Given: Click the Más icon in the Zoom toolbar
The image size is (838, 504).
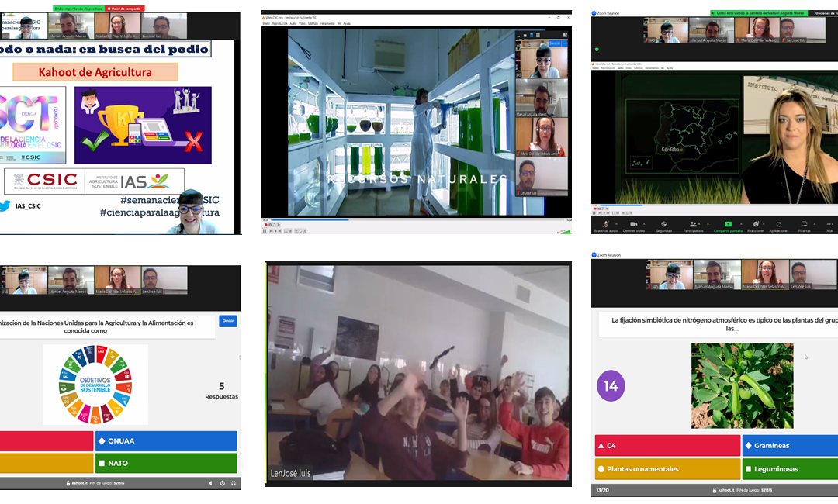Looking at the screenshot, I should click(x=830, y=224).
